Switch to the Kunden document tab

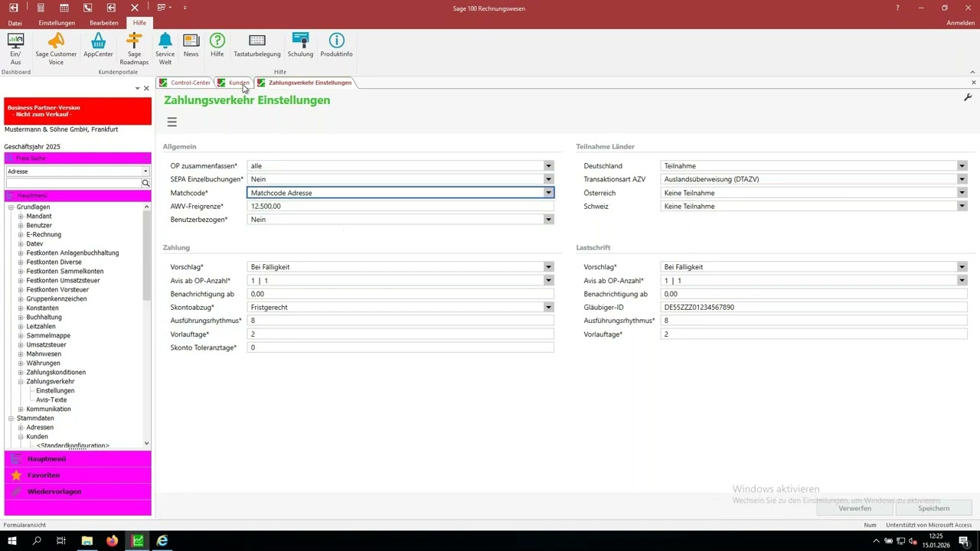click(234, 83)
